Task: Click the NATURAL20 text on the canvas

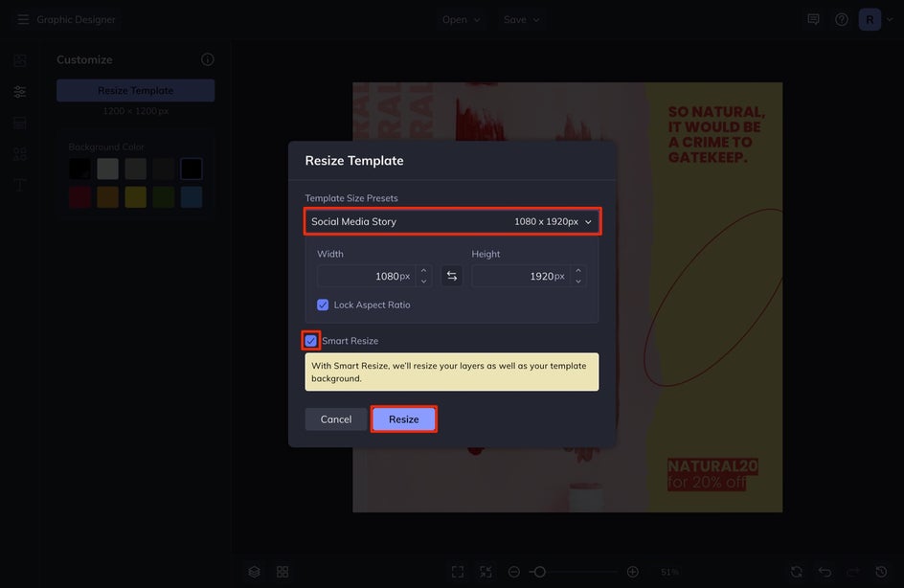Action: (x=712, y=465)
